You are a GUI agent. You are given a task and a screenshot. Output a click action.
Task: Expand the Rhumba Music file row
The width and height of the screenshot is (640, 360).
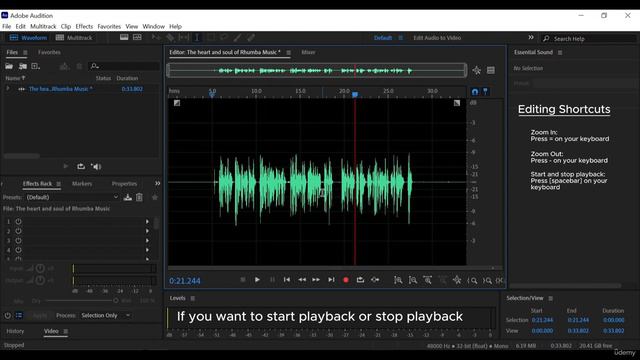coord(7,89)
